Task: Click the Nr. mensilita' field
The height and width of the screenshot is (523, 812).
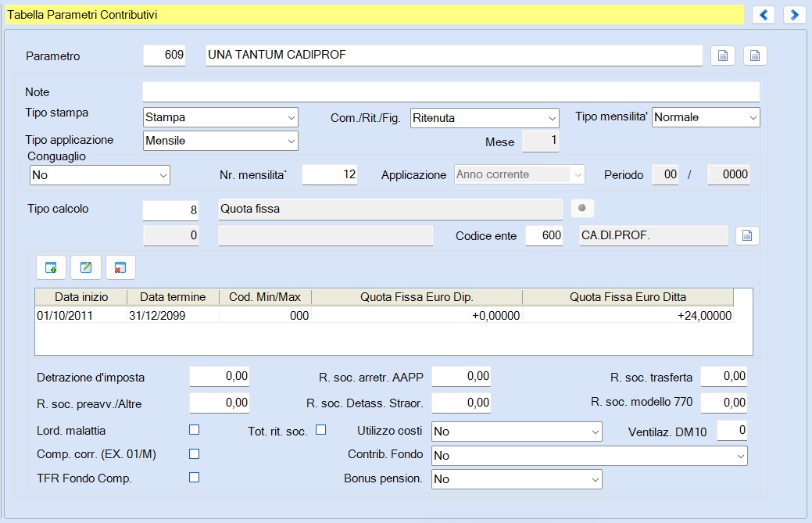Action: coord(330,174)
